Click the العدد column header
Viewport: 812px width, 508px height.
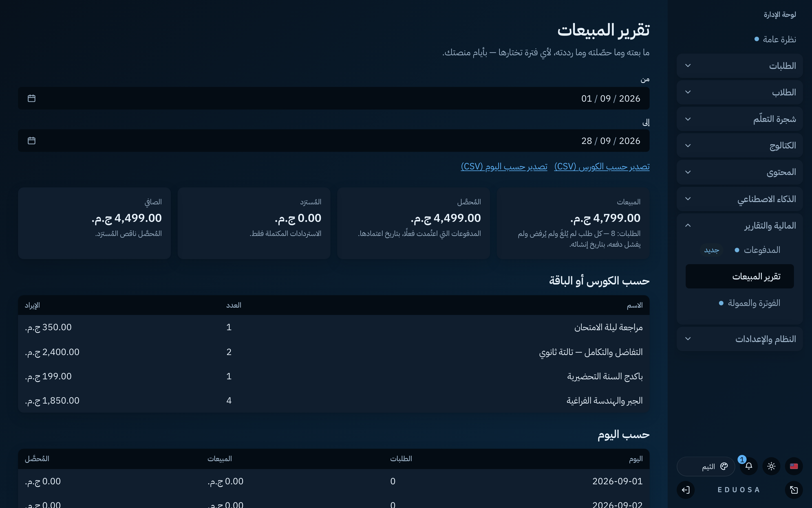tap(233, 305)
